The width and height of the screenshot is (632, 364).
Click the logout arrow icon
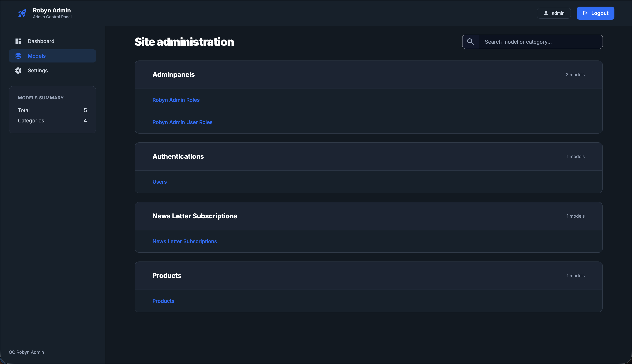585,13
